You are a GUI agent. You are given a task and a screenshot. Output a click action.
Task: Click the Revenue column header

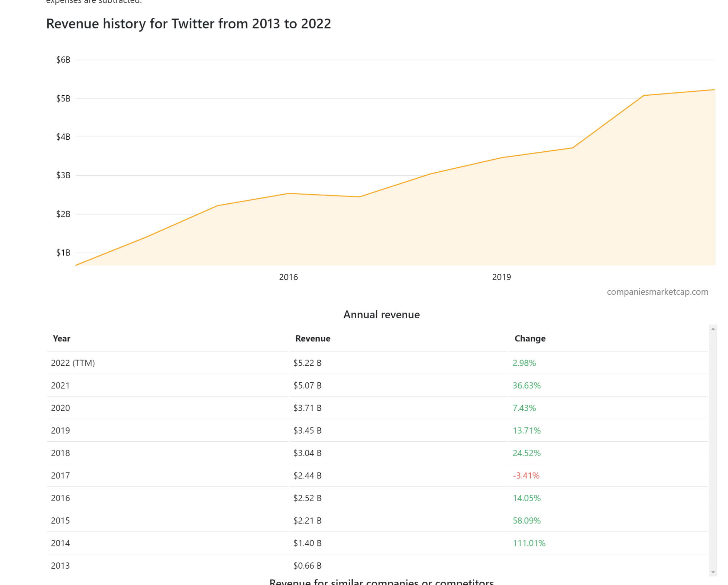(x=313, y=339)
